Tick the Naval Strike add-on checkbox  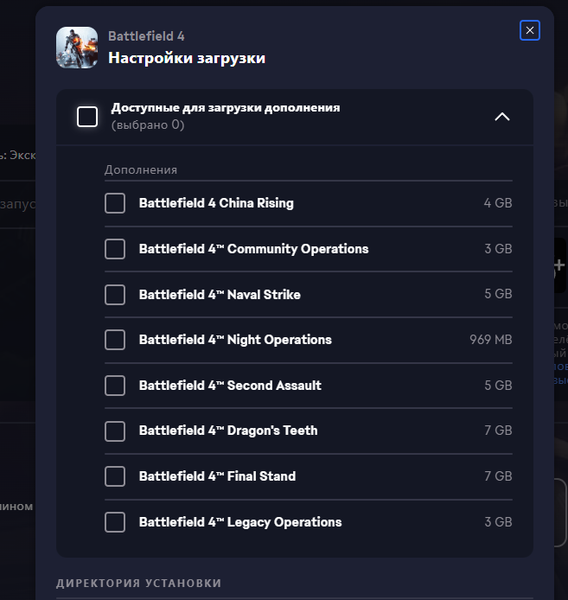(x=115, y=295)
